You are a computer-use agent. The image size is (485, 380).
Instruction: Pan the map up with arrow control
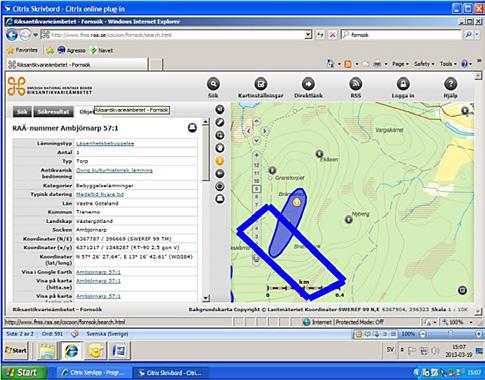click(256, 121)
